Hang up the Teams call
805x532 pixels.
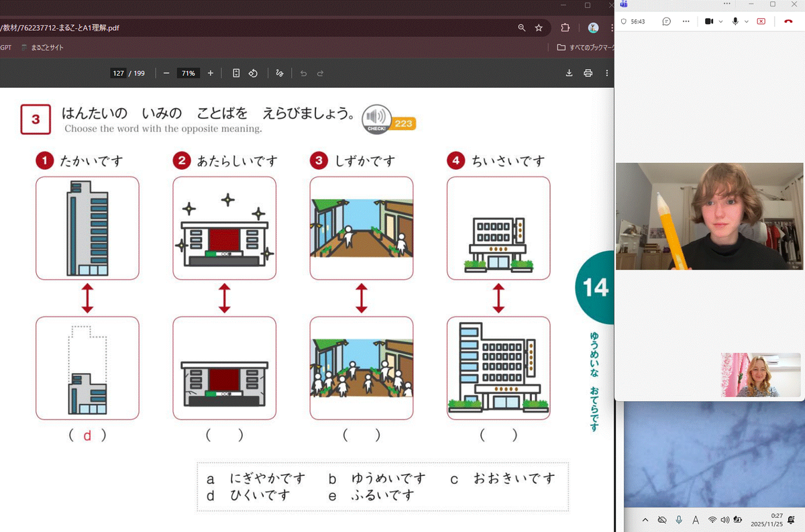click(x=788, y=21)
